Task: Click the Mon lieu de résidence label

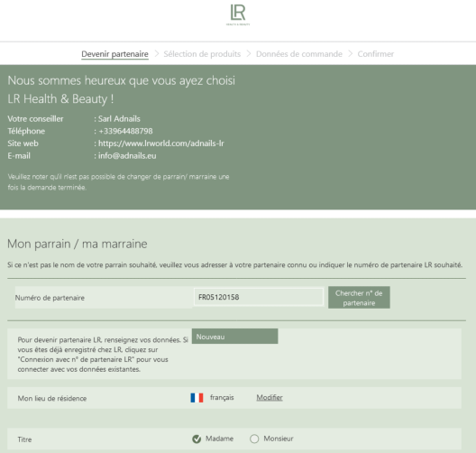Action: click(52, 398)
